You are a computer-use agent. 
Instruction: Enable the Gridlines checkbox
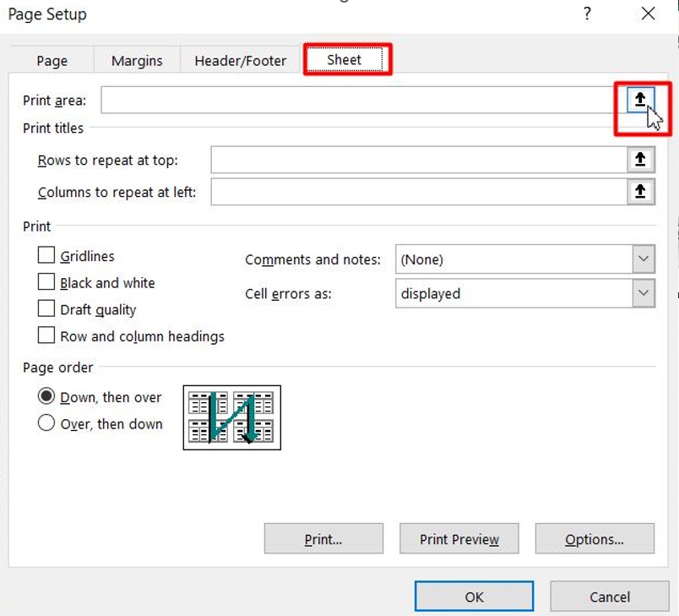(x=46, y=255)
